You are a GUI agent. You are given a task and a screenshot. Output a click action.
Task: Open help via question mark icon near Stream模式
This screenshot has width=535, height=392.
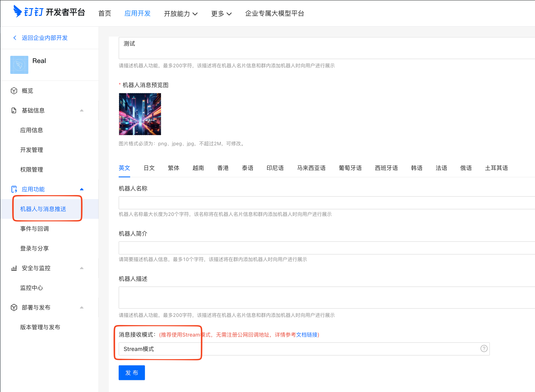pyautogui.click(x=484, y=349)
